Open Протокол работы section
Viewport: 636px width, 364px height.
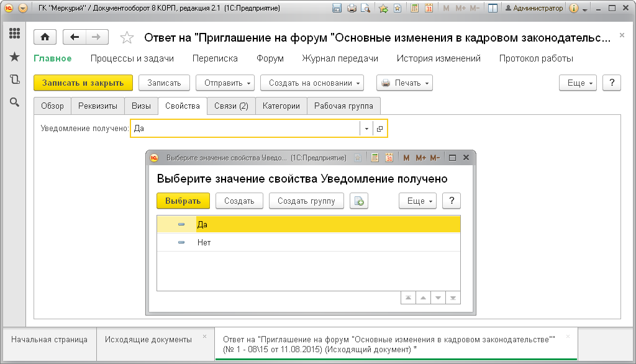pos(536,58)
